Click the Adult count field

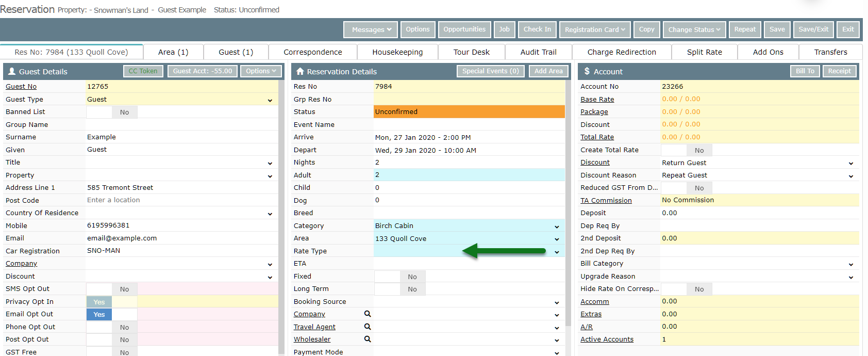[x=469, y=175]
